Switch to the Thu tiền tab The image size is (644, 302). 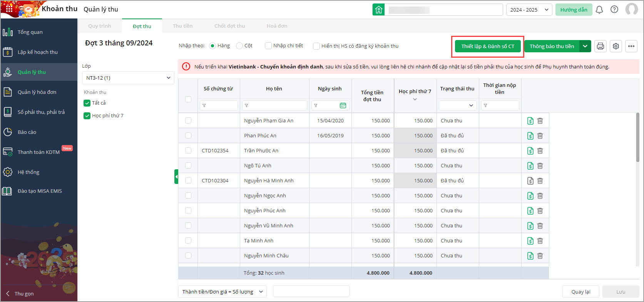[183, 26]
